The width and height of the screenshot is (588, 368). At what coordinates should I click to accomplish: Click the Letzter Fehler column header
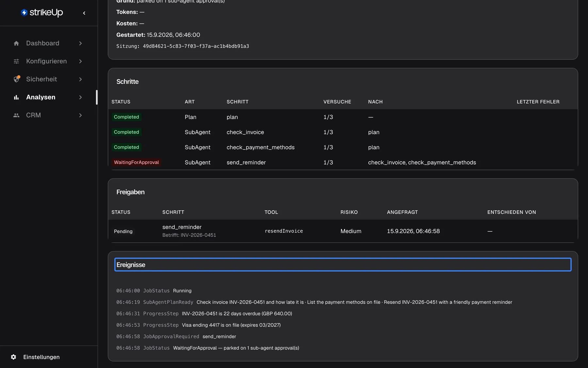coord(538,102)
